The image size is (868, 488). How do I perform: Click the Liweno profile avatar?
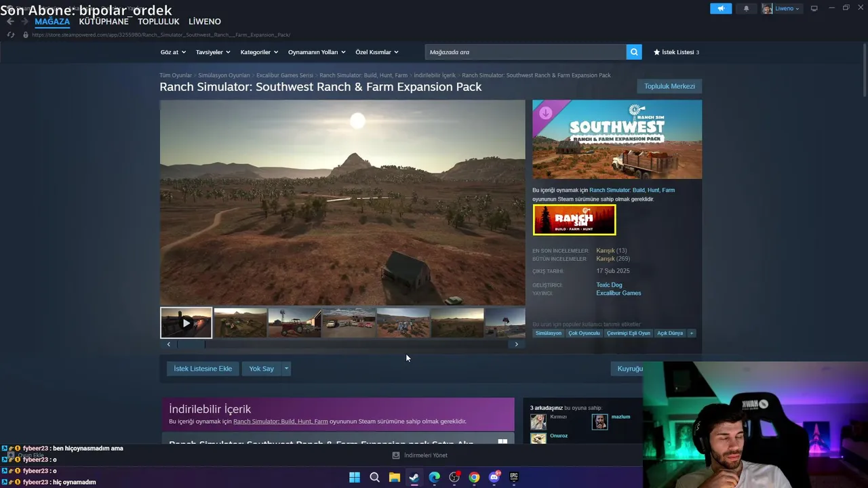coord(767,8)
